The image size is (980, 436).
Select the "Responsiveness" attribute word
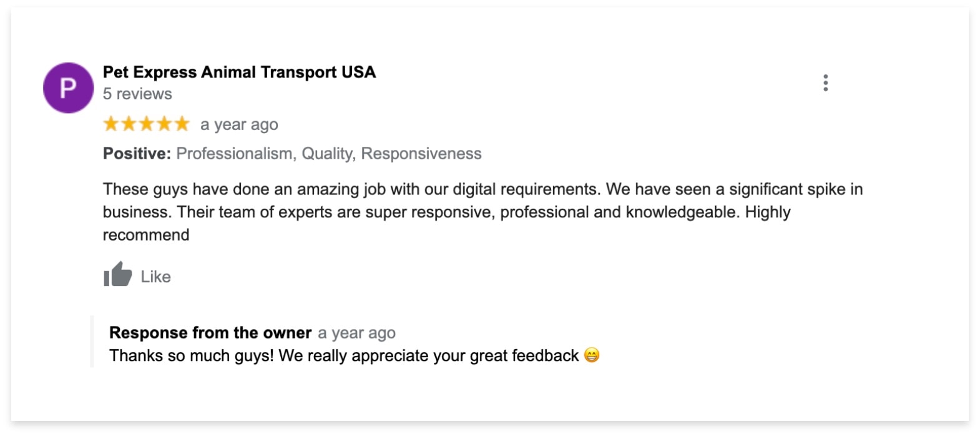(421, 154)
